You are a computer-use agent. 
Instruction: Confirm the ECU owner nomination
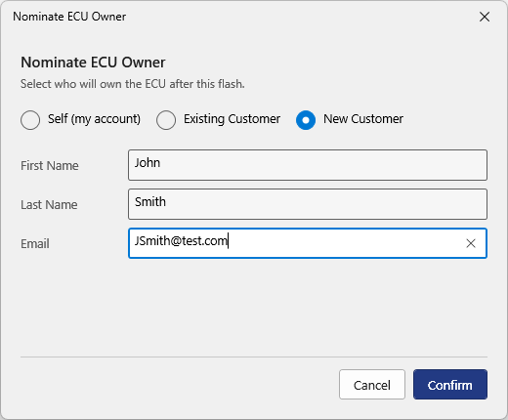click(x=450, y=385)
